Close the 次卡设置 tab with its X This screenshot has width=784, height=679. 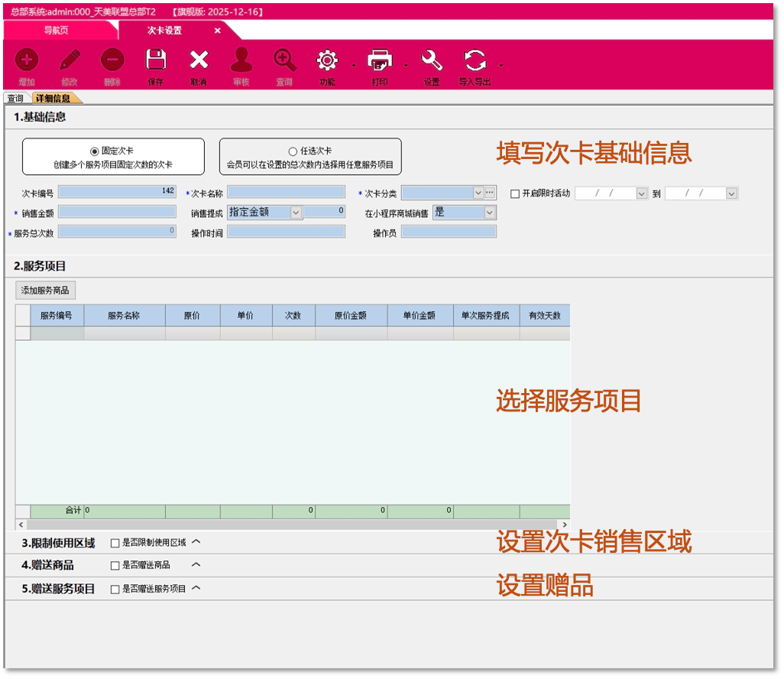coord(218,31)
